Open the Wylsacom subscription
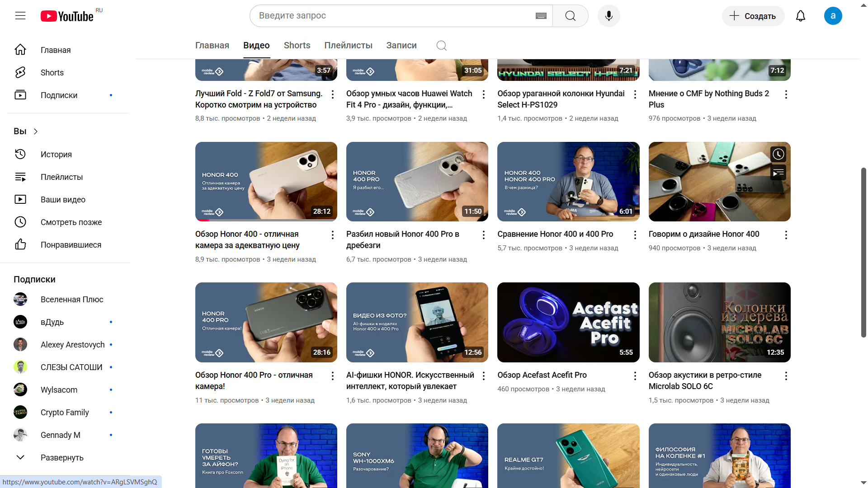 pos(68,389)
